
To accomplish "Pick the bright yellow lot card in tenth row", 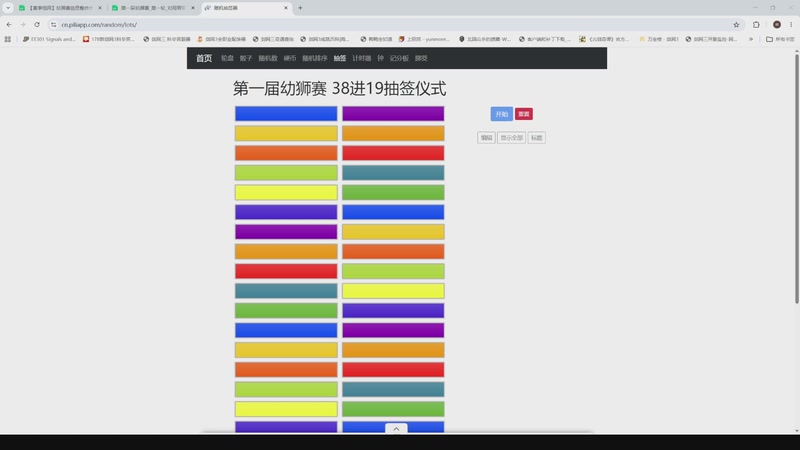I will click(393, 291).
